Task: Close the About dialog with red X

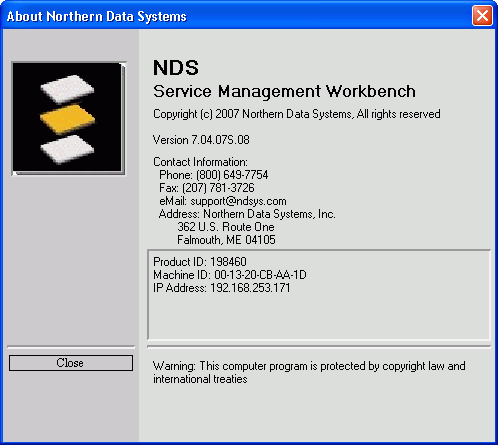Action: click(x=482, y=16)
